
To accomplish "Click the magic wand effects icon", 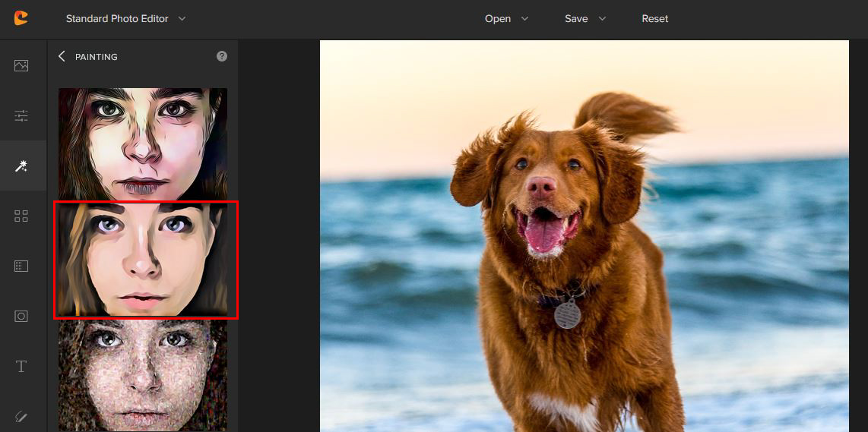I will click(21, 166).
